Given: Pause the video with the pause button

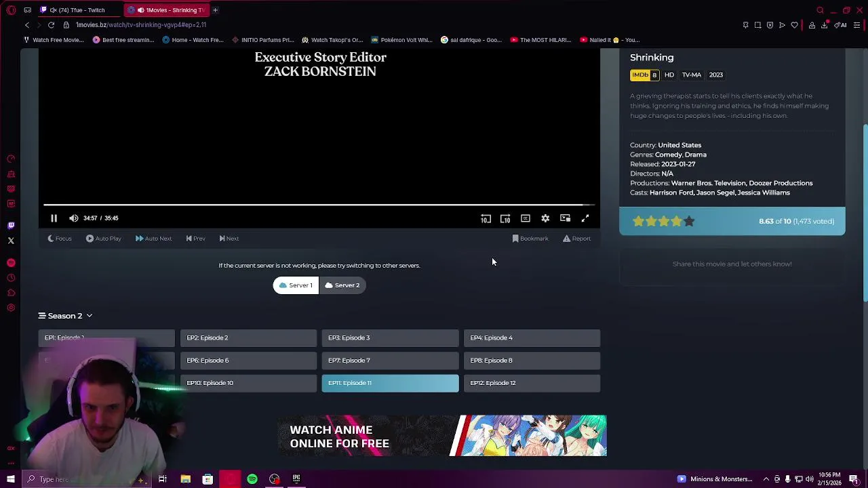Looking at the screenshot, I should (x=54, y=218).
